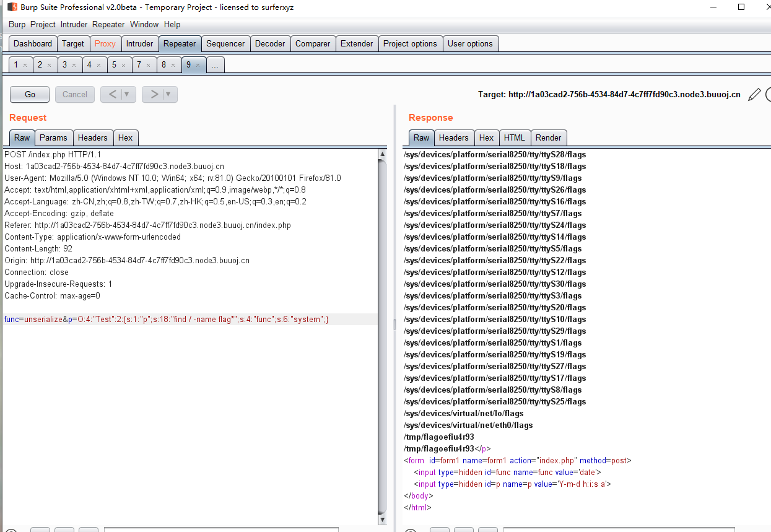Open the Intruder menu in menu bar
This screenshot has height=532, width=771.
click(x=74, y=25)
